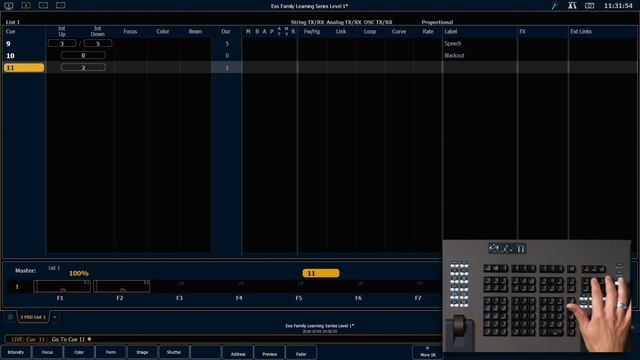The width and height of the screenshot is (640, 360).
Task: Click the pencil edit icon in top bar
Action: (554, 6)
